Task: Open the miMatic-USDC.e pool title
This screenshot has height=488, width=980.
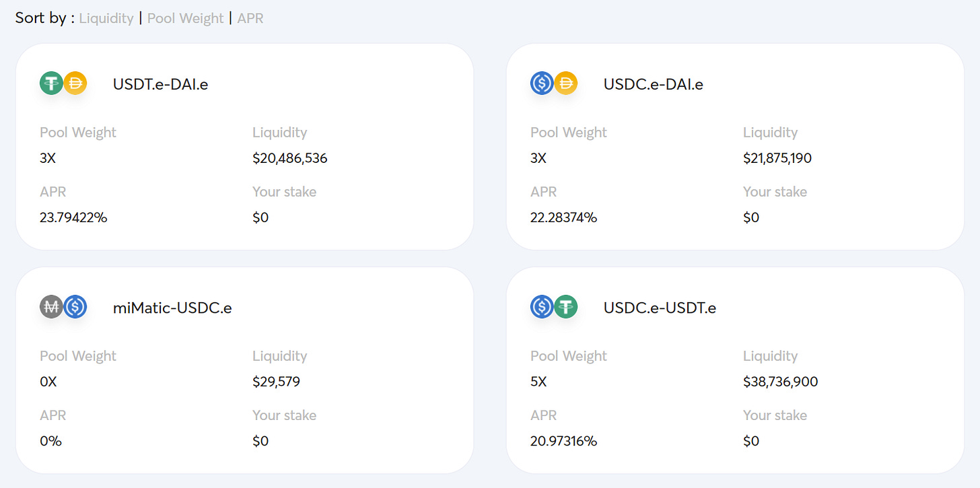Action: pyautogui.click(x=172, y=308)
